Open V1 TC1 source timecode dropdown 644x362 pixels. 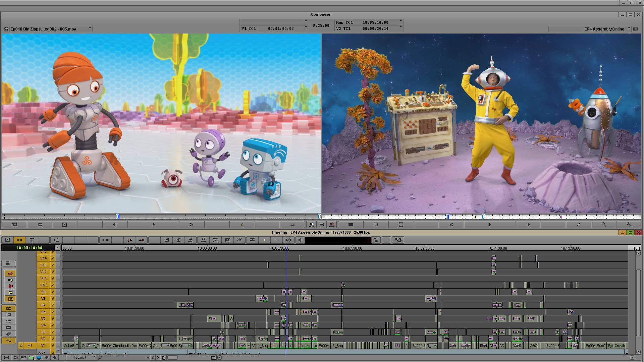[306, 27]
